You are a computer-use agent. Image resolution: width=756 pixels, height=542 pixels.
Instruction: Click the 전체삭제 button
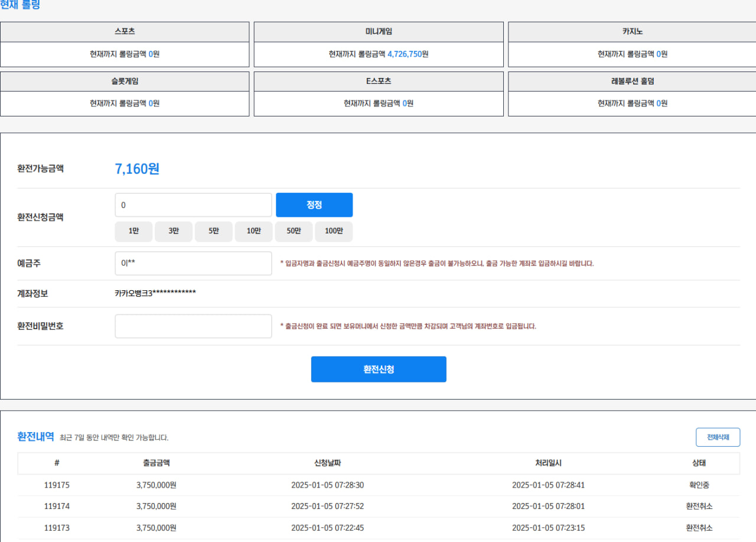point(718,437)
